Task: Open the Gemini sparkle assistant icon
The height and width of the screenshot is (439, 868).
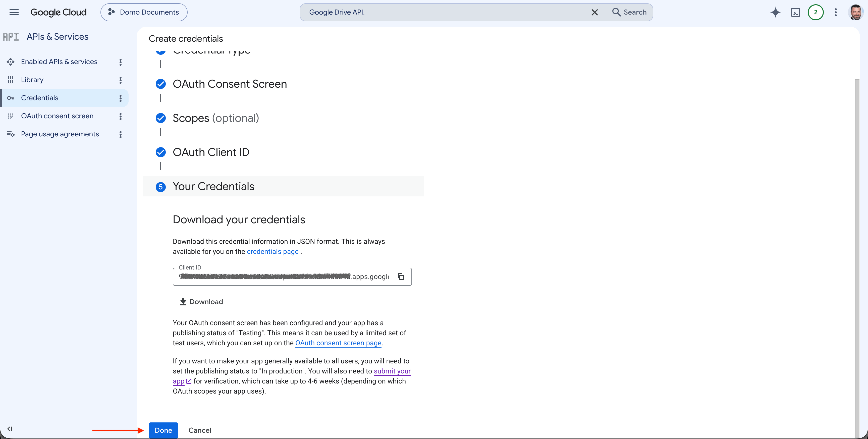Action: [x=775, y=13]
